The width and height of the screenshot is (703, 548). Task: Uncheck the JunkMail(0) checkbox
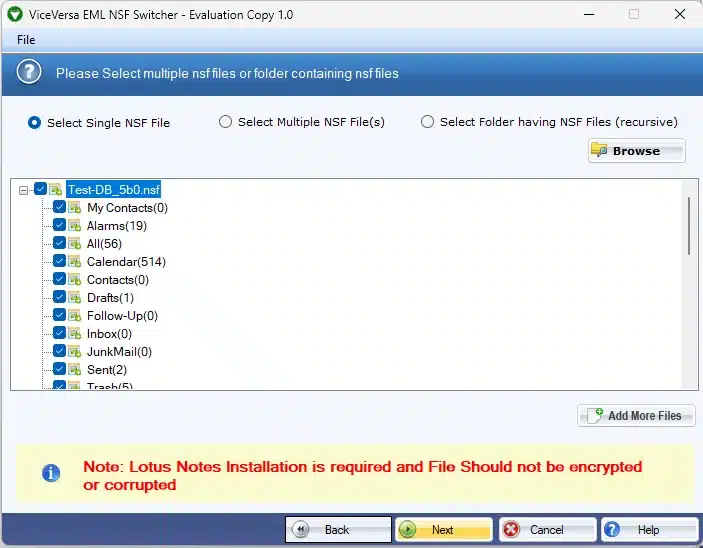click(59, 352)
